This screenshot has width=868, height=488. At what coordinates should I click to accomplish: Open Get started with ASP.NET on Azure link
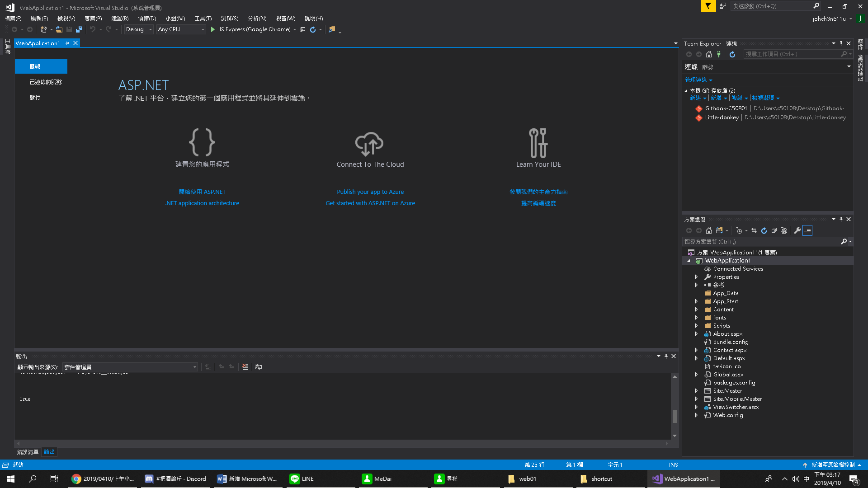pos(370,203)
